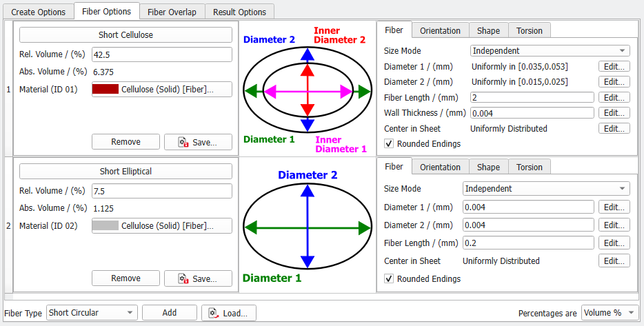
Task: Click the Short Cellulose name button
Action: [x=125, y=35]
